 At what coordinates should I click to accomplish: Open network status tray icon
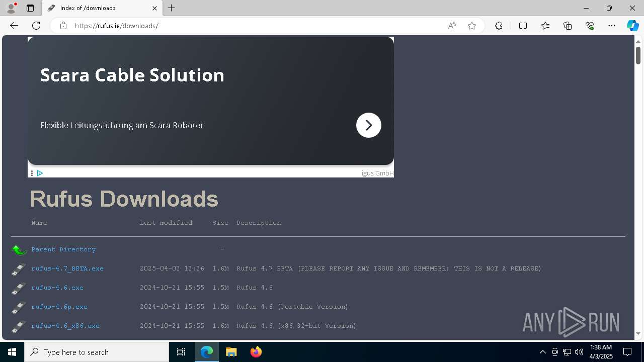tap(567, 352)
